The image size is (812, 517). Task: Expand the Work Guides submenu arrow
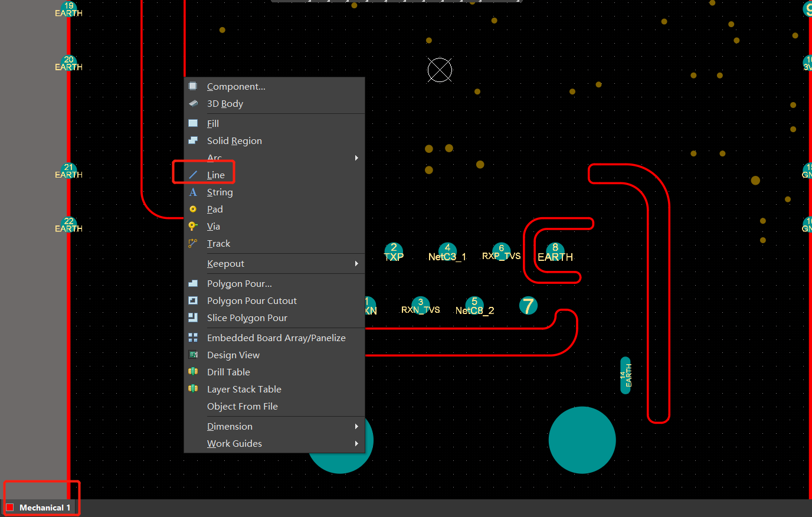click(356, 443)
